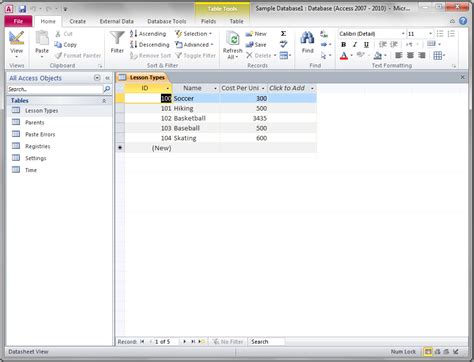
Task: Click Toggle Filter
Action: click(x=196, y=55)
